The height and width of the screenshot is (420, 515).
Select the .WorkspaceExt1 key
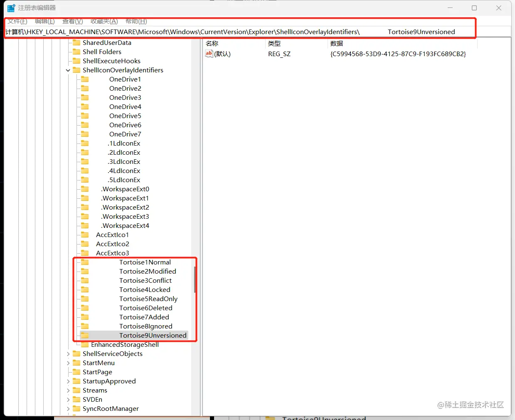tap(125, 198)
